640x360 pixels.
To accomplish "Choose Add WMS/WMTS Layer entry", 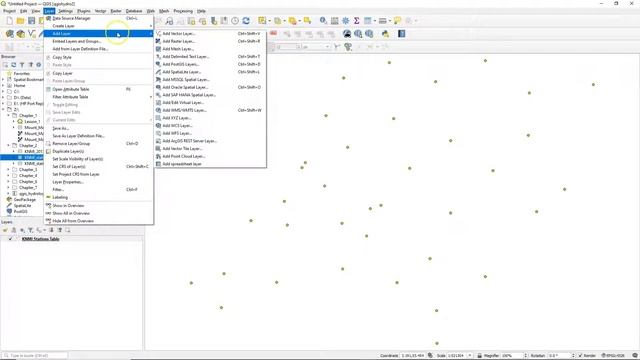I will pyautogui.click(x=211, y=110).
